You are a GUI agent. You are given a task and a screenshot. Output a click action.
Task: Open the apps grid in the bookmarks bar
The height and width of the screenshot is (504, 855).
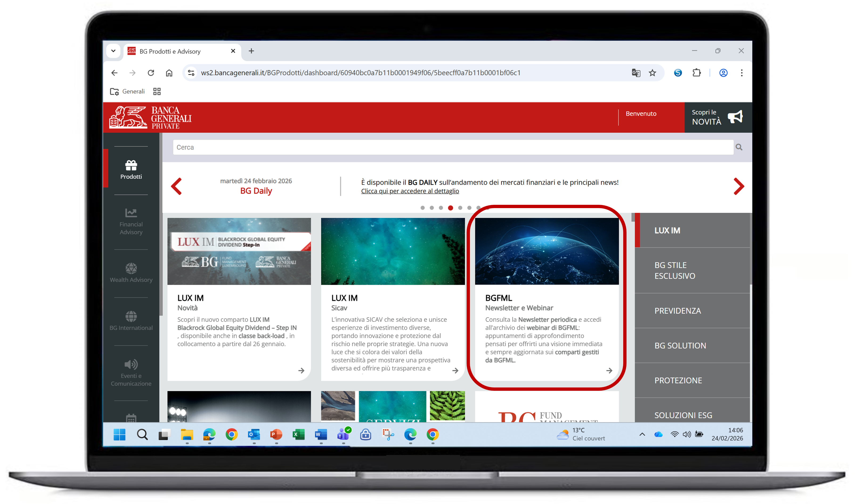point(157,91)
